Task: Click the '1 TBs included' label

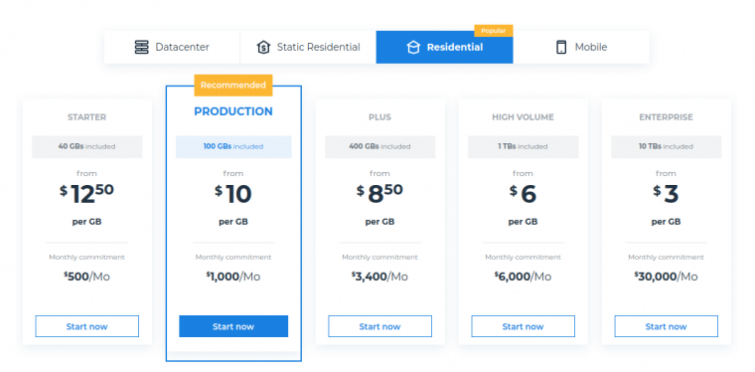Action: pyautogui.click(x=523, y=146)
